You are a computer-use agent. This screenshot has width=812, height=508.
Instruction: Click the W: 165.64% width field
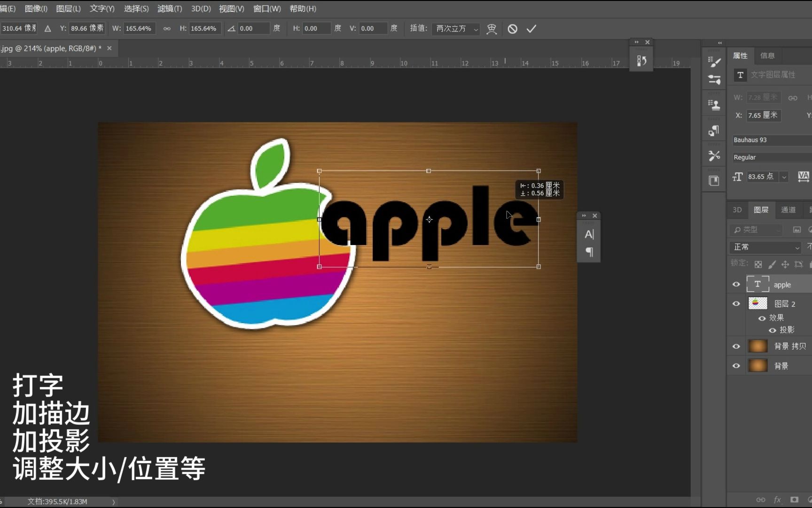pyautogui.click(x=140, y=29)
